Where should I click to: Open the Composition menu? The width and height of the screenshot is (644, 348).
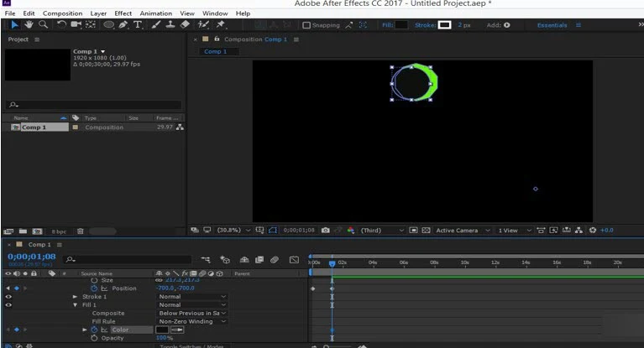click(x=62, y=13)
